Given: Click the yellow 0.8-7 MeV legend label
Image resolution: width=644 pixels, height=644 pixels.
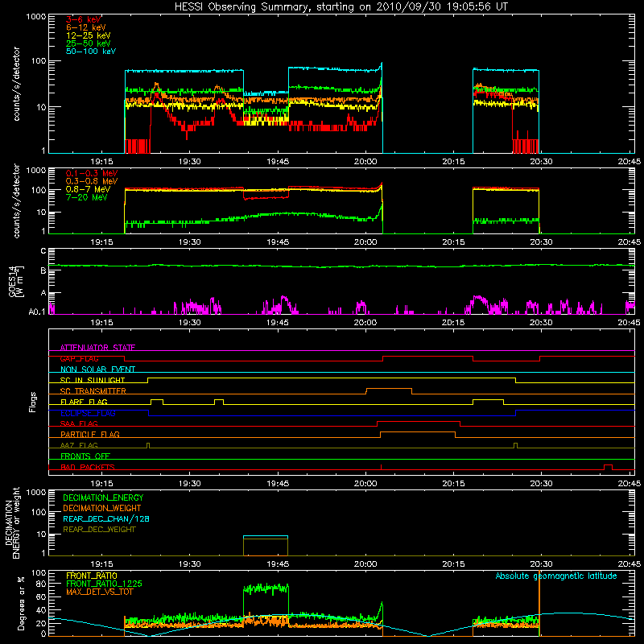Looking at the screenshot, I should (x=88, y=189).
